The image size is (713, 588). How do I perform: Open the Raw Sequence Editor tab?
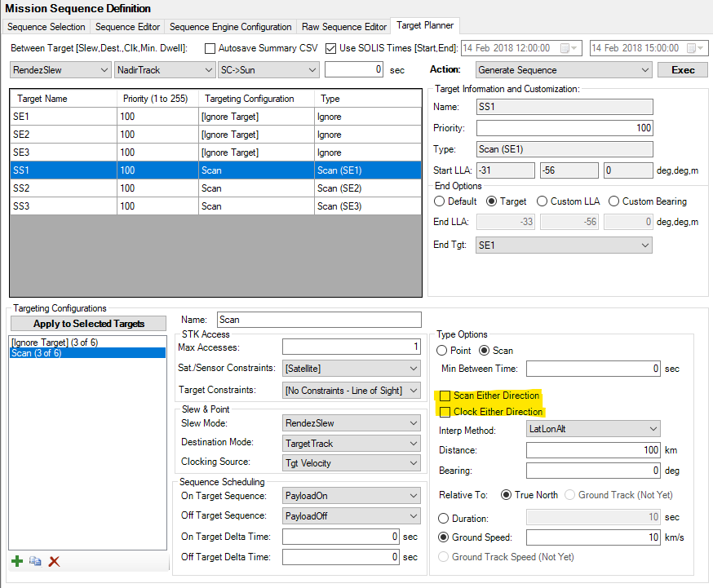pyautogui.click(x=344, y=27)
